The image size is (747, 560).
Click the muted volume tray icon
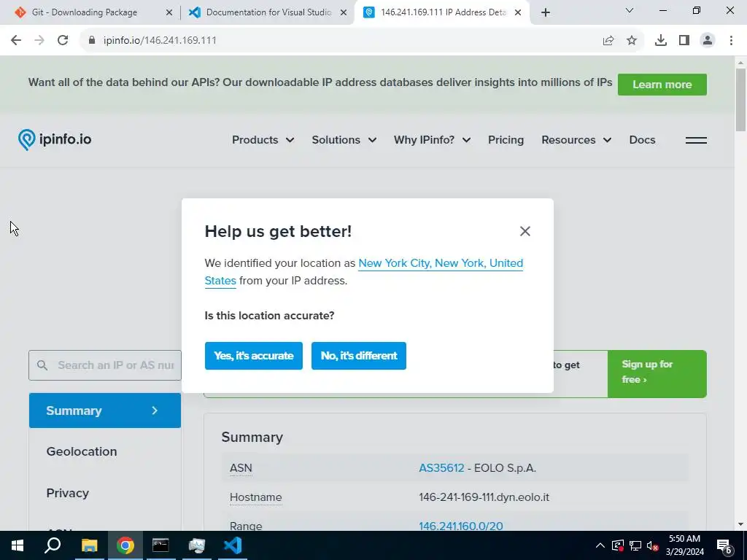tap(652, 545)
